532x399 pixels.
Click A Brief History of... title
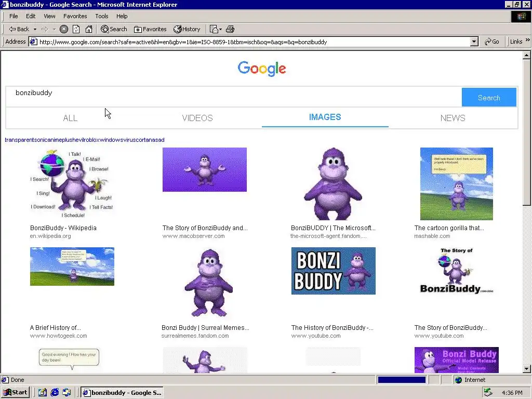(x=55, y=328)
